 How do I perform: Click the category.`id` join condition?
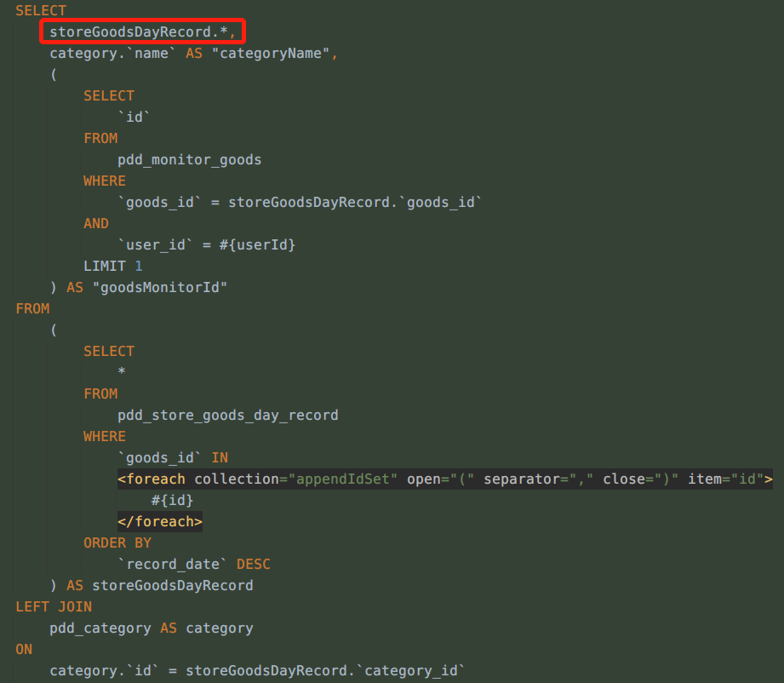pyautogui.click(x=257, y=671)
